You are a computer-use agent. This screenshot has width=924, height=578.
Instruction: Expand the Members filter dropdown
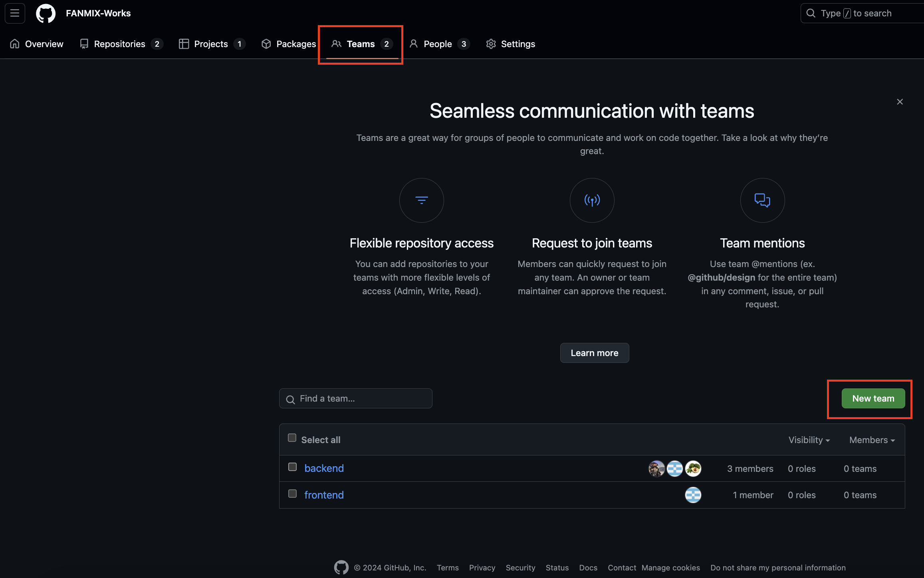coord(872,440)
